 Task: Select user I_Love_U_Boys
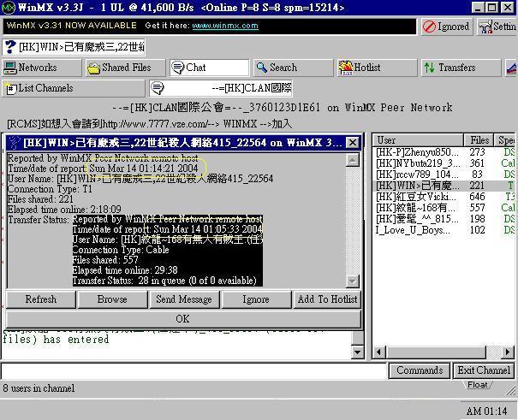pos(445,230)
